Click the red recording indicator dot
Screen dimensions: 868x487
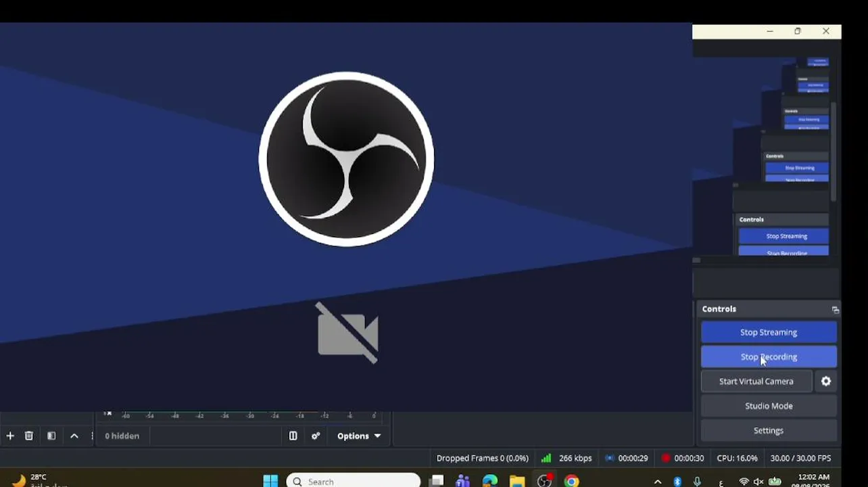(666, 458)
